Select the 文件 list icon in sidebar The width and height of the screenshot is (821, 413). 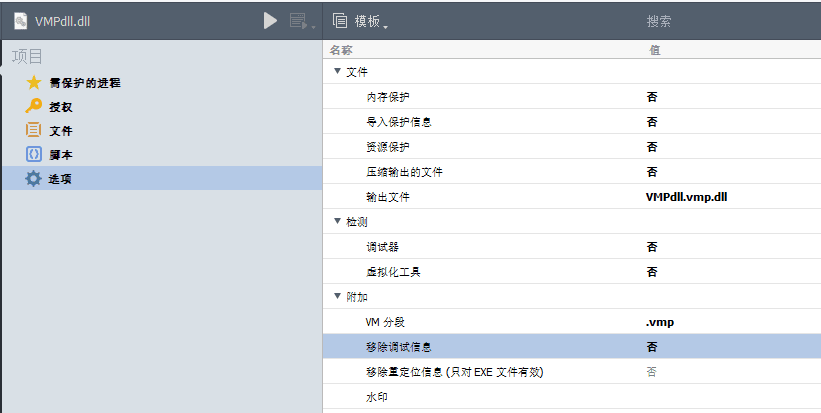point(34,130)
